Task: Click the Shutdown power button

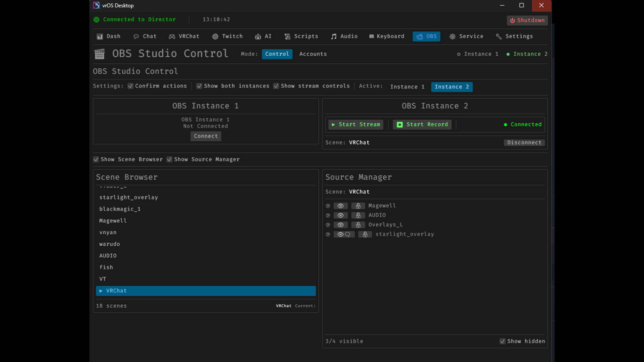Action: coord(527,20)
